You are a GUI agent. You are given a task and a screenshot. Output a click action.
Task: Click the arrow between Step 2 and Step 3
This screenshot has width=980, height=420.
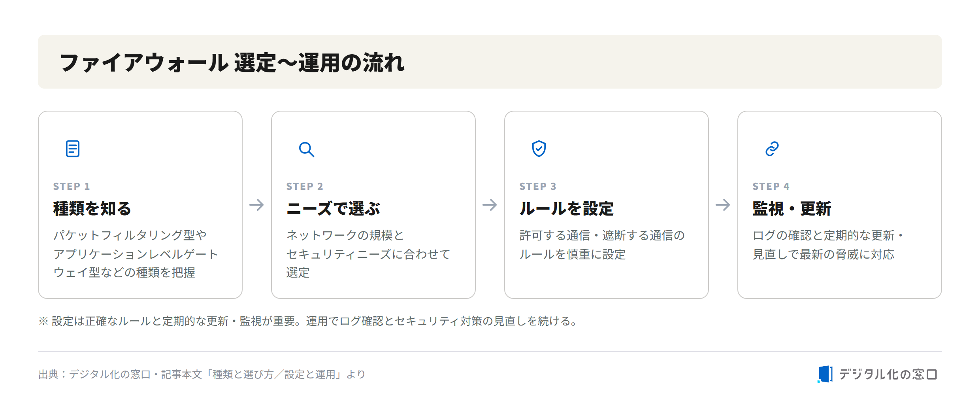tap(490, 205)
